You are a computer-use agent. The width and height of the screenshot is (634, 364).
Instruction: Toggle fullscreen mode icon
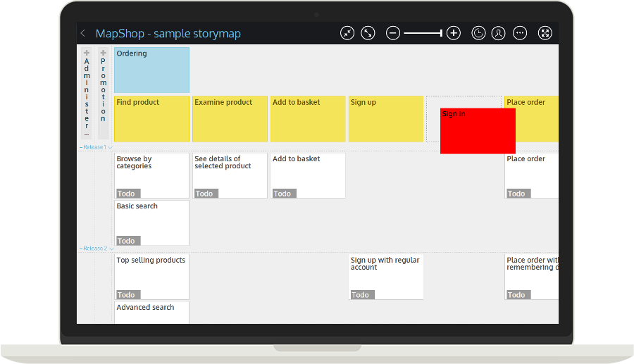click(545, 33)
